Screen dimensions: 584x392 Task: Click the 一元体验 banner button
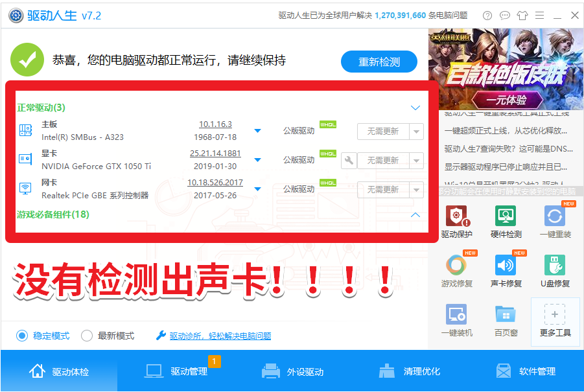point(506,100)
